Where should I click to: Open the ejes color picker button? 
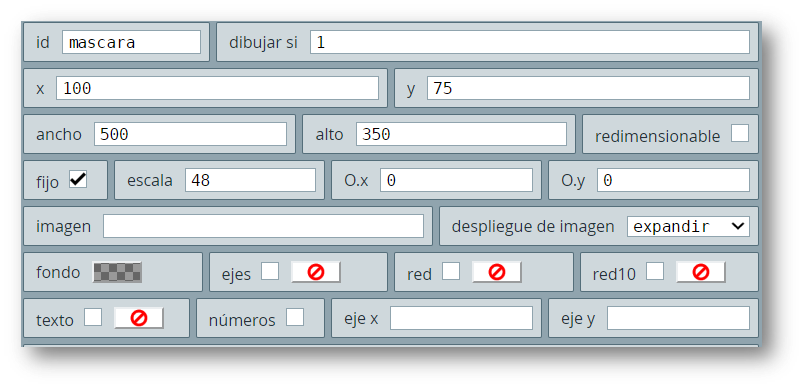pos(316,272)
